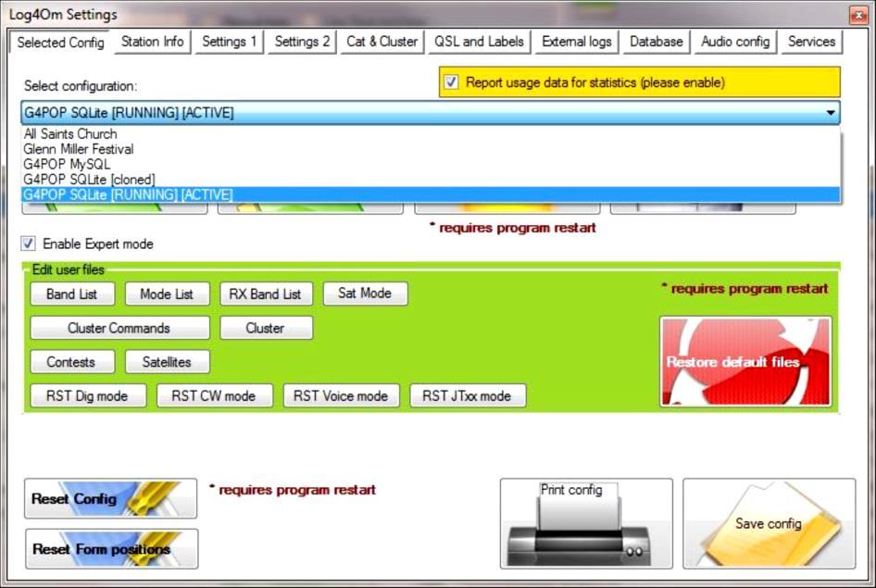Click RST CW mode button
This screenshot has width=876, height=588.
coord(215,396)
